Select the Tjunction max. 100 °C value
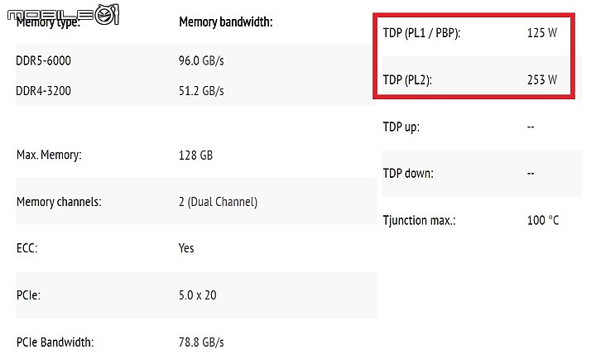Screen dimensions: 596x364 (x=543, y=220)
